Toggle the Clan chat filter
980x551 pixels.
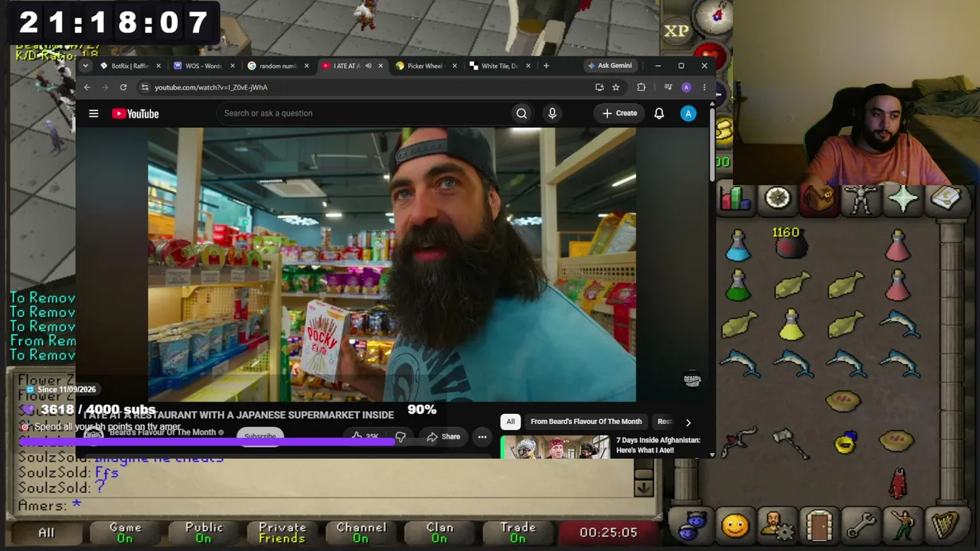click(439, 533)
